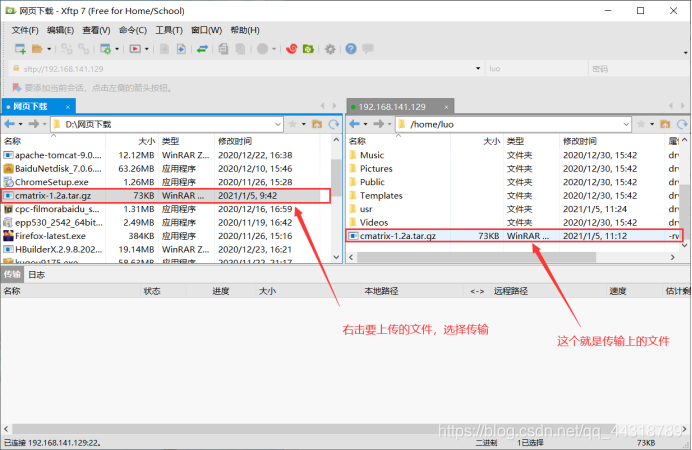This screenshot has height=450, width=692.
Task: Refresh the remote pane
Action: coord(682,124)
